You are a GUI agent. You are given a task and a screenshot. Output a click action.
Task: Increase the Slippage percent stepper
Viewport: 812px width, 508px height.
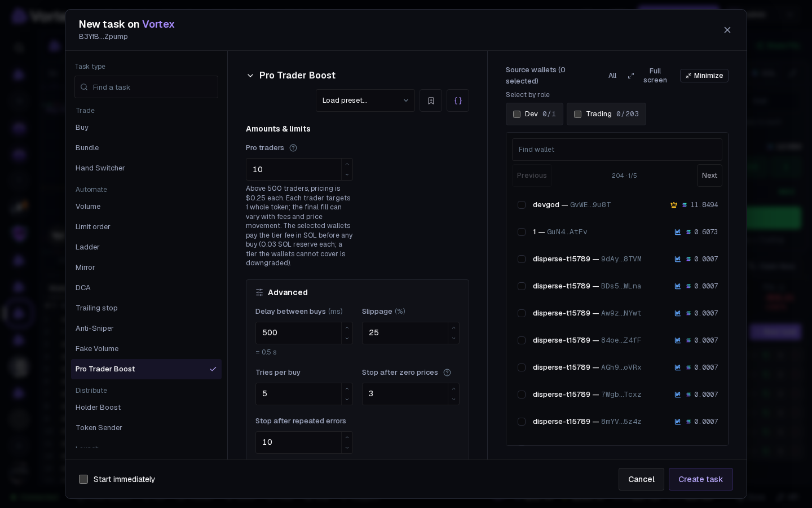(453, 328)
